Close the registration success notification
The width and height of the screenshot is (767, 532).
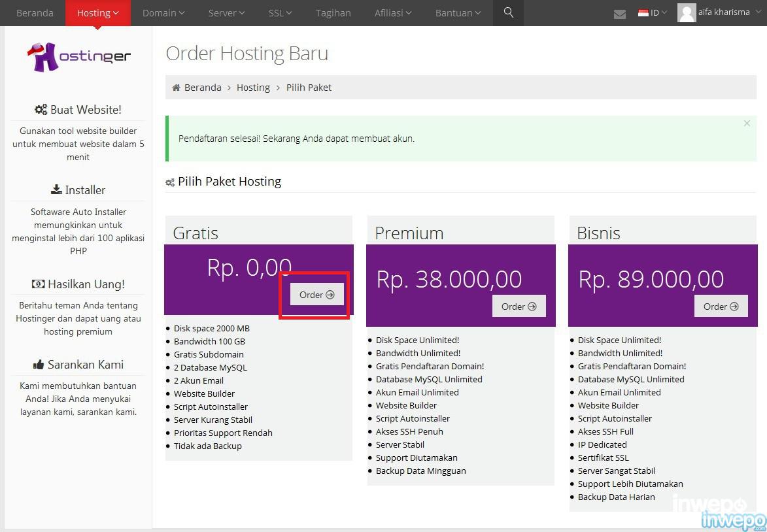(x=747, y=124)
